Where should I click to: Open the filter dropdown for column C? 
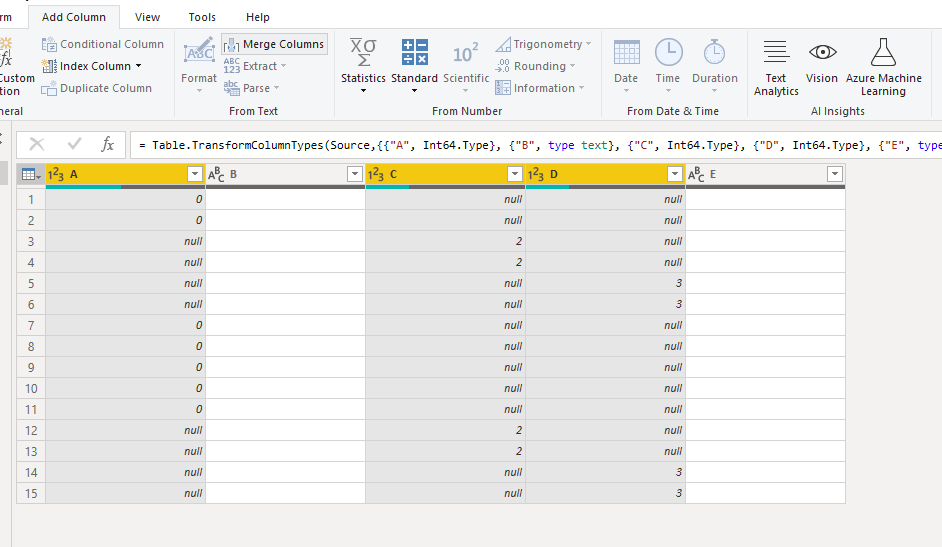(x=515, y=174)
